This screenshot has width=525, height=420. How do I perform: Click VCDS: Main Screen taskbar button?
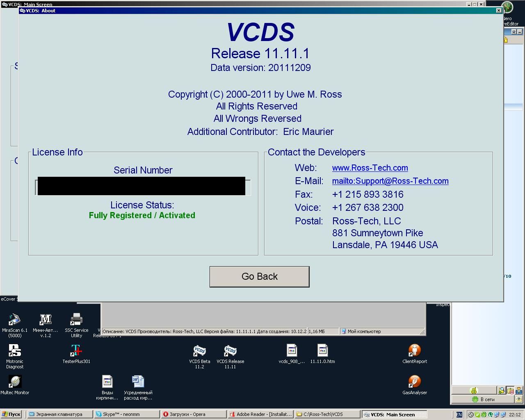pyautogui.click(x=395, y=414)
